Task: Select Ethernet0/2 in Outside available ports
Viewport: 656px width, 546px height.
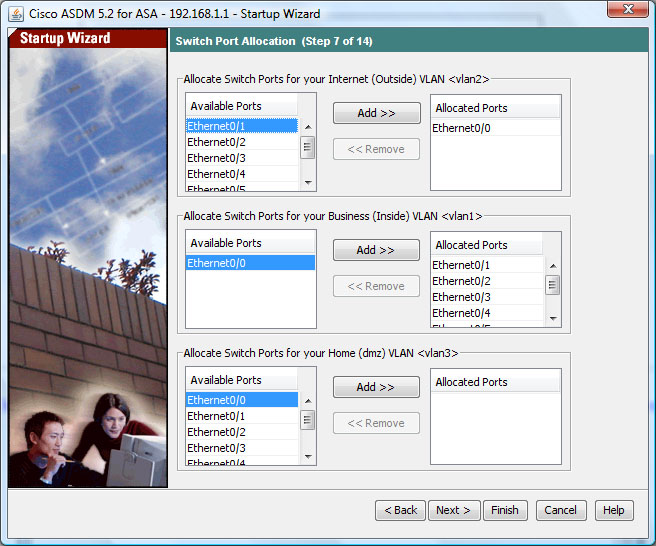Action: 242,142
